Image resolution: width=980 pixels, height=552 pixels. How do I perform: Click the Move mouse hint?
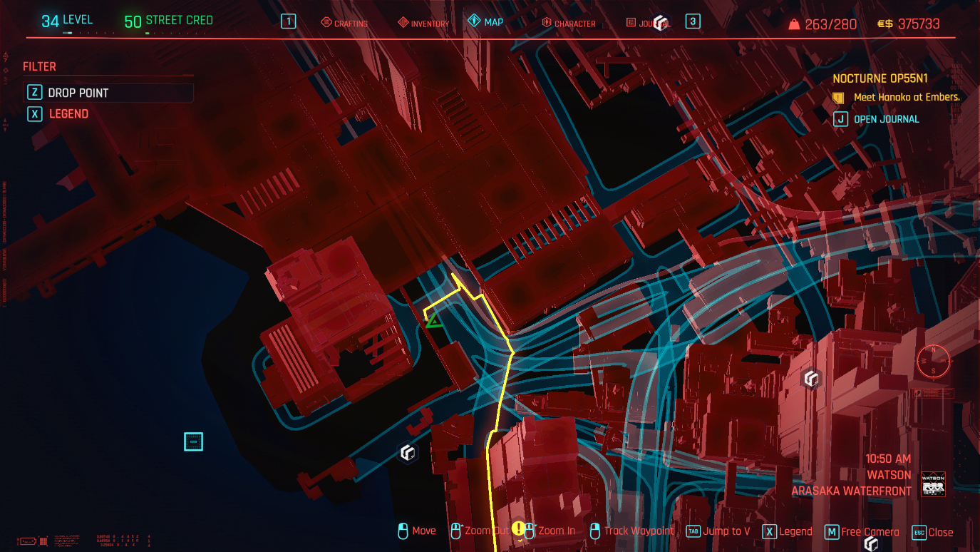[417, 531]
